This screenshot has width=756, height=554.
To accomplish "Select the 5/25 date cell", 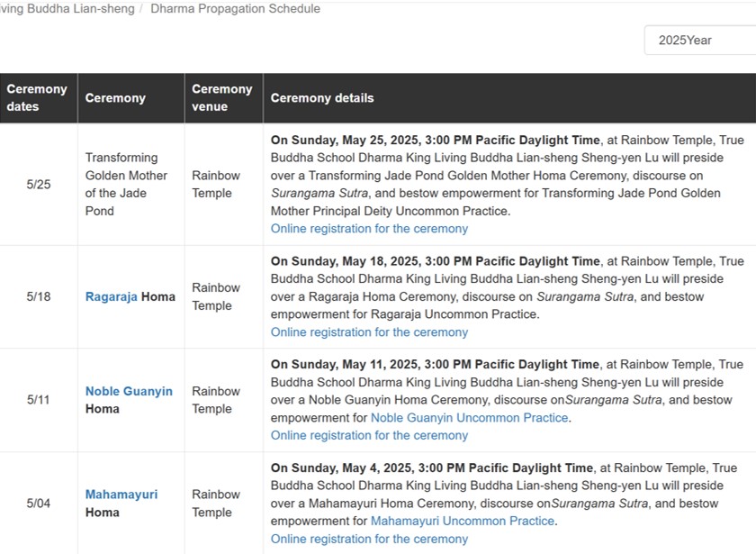I will pos(39,185).
